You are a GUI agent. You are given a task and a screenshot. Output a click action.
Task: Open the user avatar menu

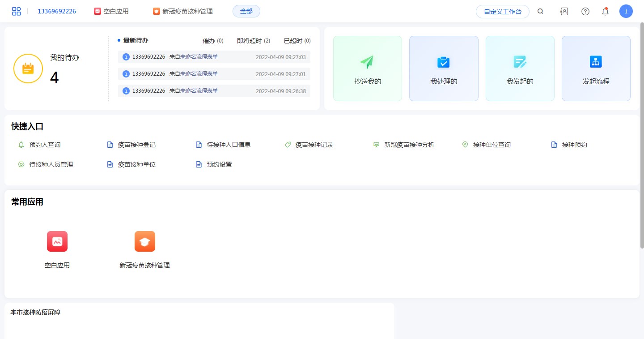tap(626, 12)
